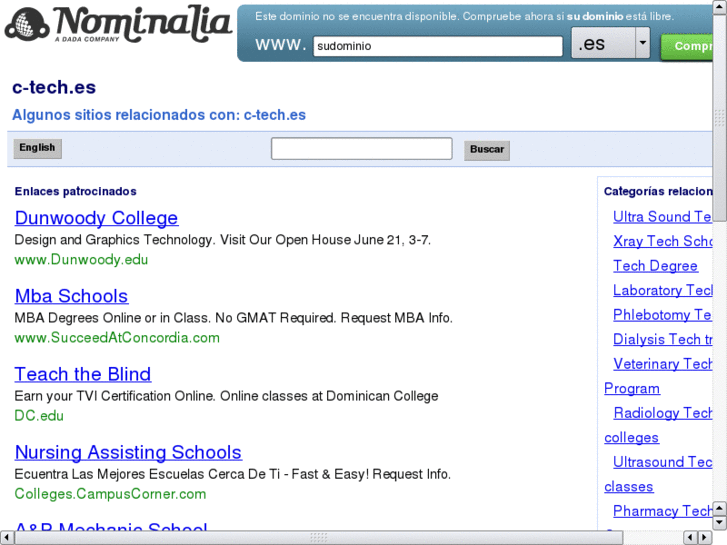Open the Radiology Tech category link
Screen dimensions: 727x545
(662, 413)
